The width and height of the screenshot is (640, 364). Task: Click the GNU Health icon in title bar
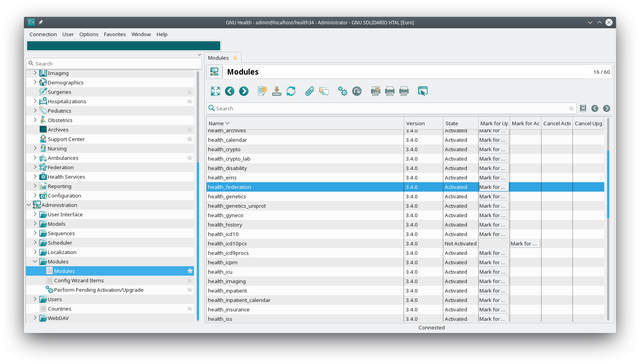tap(31, 22)
